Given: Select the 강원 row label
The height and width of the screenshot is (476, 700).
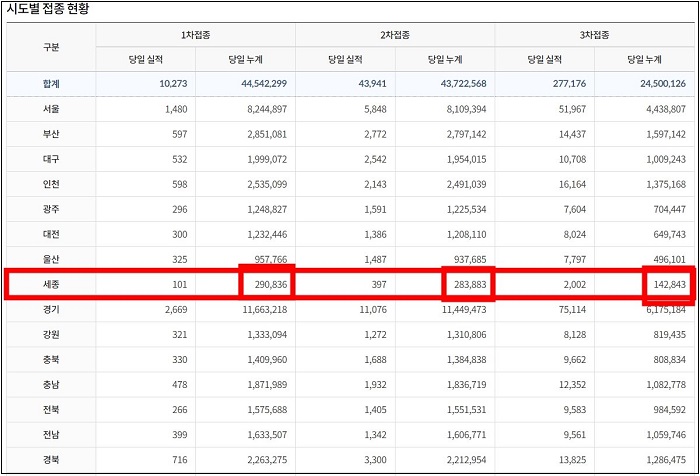Looking at the screenshot, I should [51, 334].
